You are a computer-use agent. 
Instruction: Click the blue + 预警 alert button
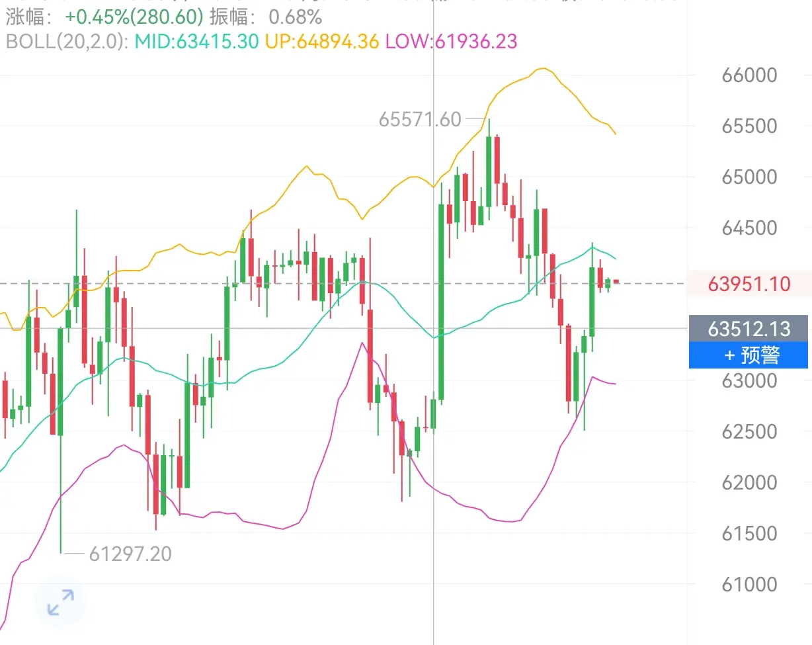tap(748, 355)
